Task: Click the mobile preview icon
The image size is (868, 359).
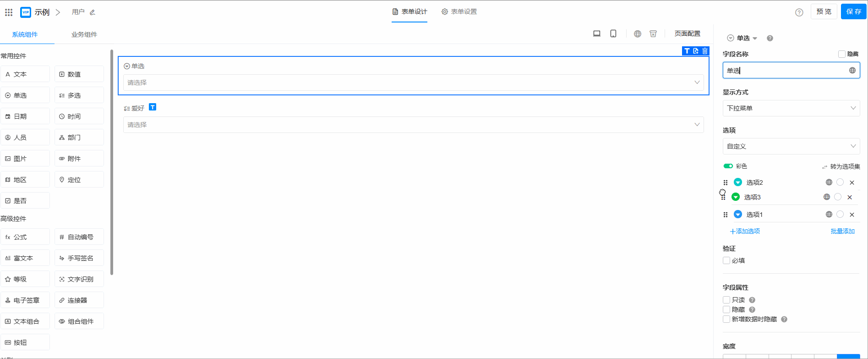Action: pyautogui.click(x=613, y=33)
